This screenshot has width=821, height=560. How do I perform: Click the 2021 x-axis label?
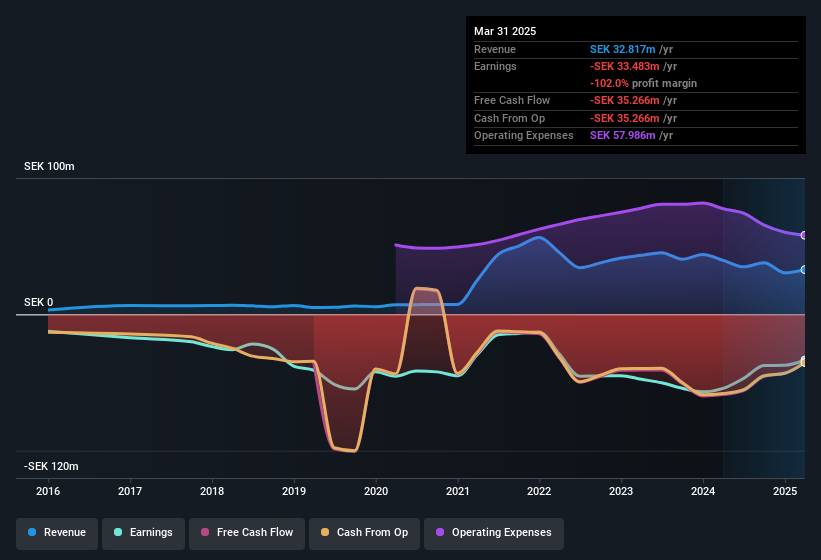[x=458, y=491]
